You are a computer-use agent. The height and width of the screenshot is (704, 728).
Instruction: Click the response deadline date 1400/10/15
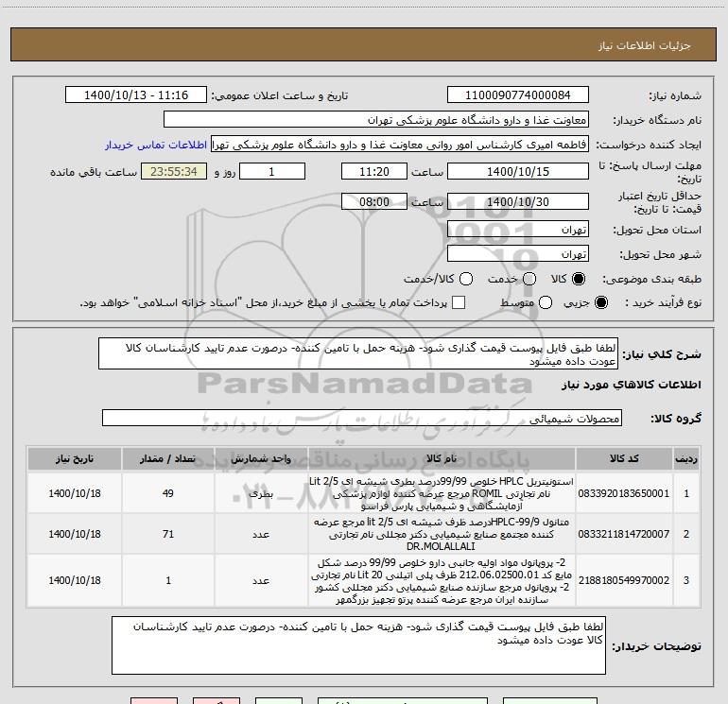[x=518, y=171]
